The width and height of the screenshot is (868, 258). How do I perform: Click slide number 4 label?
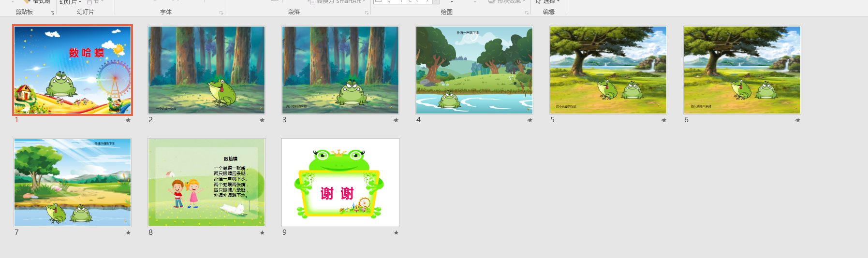click(418, 120)
